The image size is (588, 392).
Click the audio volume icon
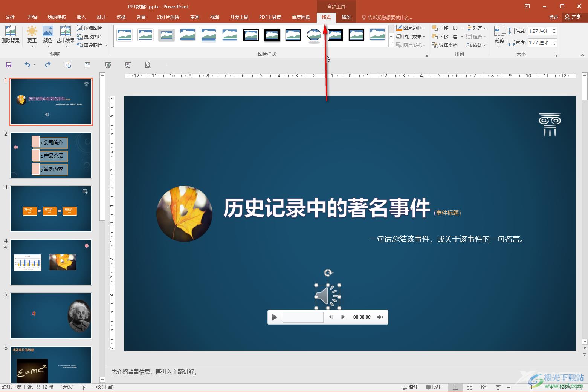[380, 317]
